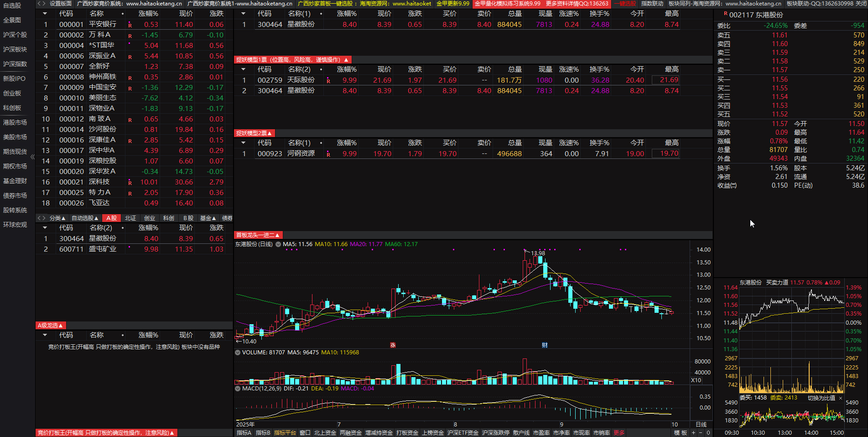Click the 涨 event marker on K-line chart
The image size is (868, 437).
pos(393,345)
